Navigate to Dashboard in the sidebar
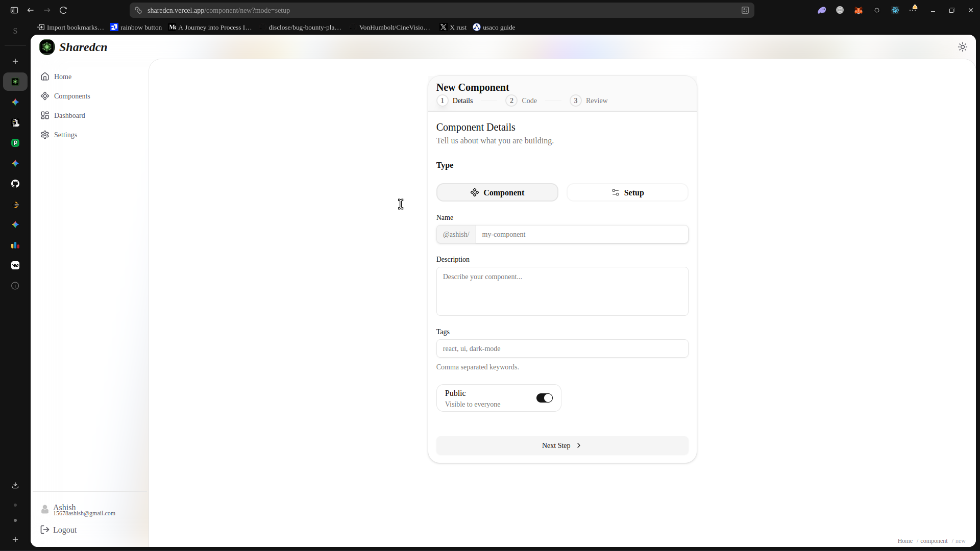The width and height of the screenshot is (980, 551). point(69,115)
